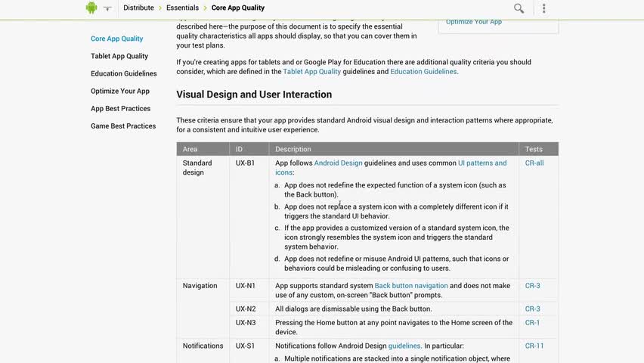Click the Description column header

[293, 149]
